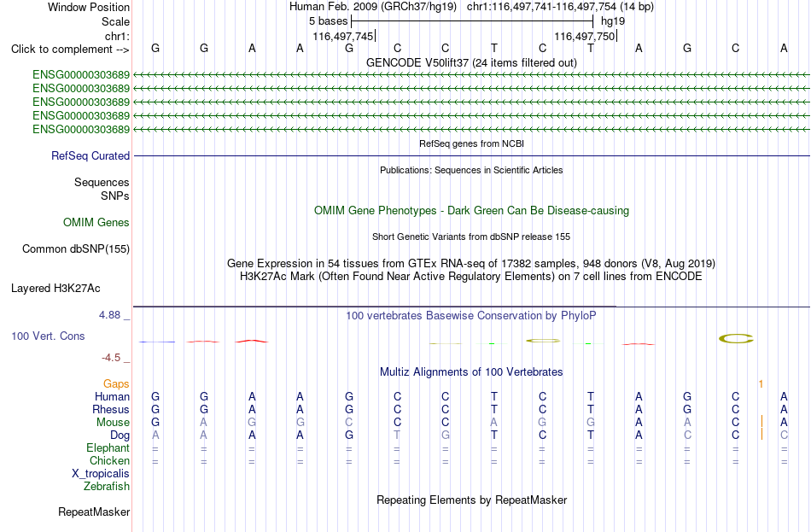Select the 'Sequences' track label
Image resolution: width=811 pixels, height=532 pixels.
(102, 182)
